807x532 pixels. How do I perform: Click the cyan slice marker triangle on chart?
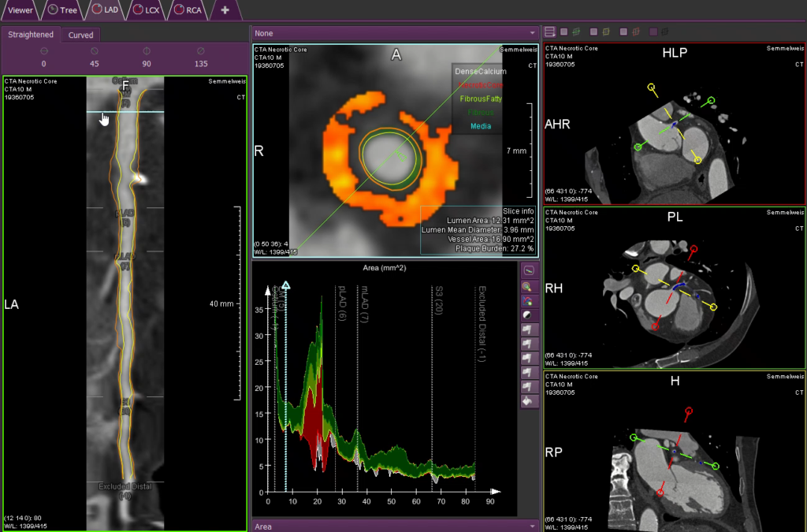click(x=286, y=285)
